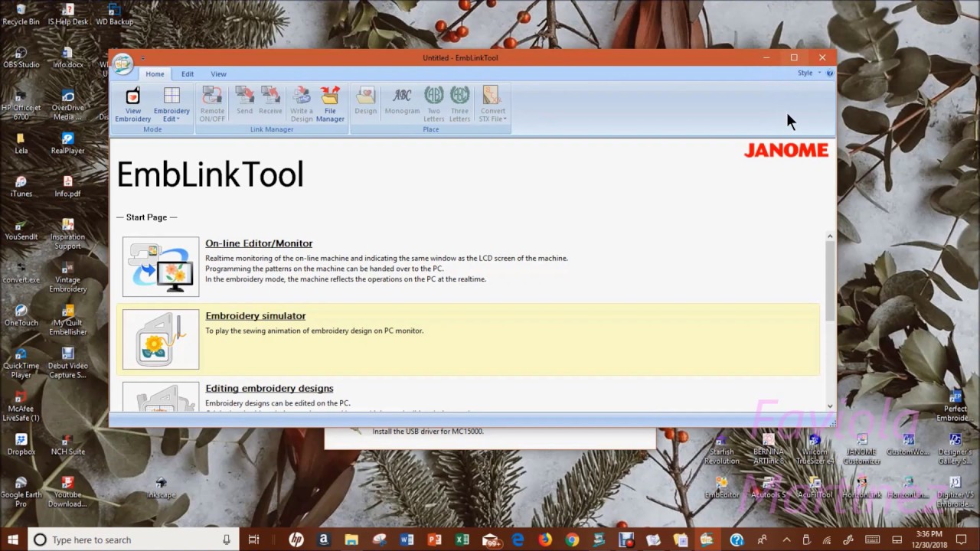980x551 pixels.
Task: Switch to the View ribbon tab
Action: tap(218, 74)
